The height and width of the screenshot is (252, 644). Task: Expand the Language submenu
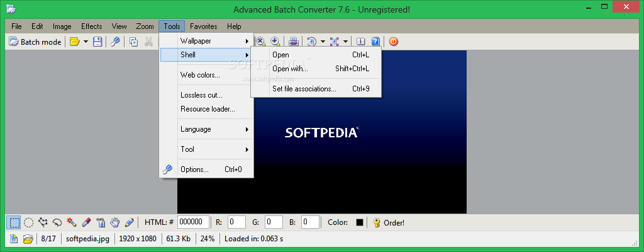click(x=206, y=129)
